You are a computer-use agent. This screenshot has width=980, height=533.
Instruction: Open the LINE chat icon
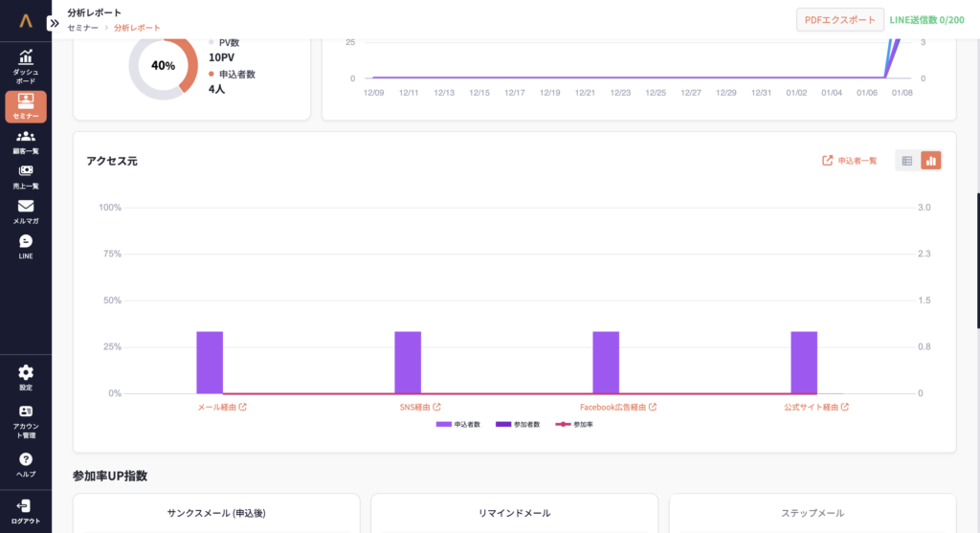[x=26, y=241]
